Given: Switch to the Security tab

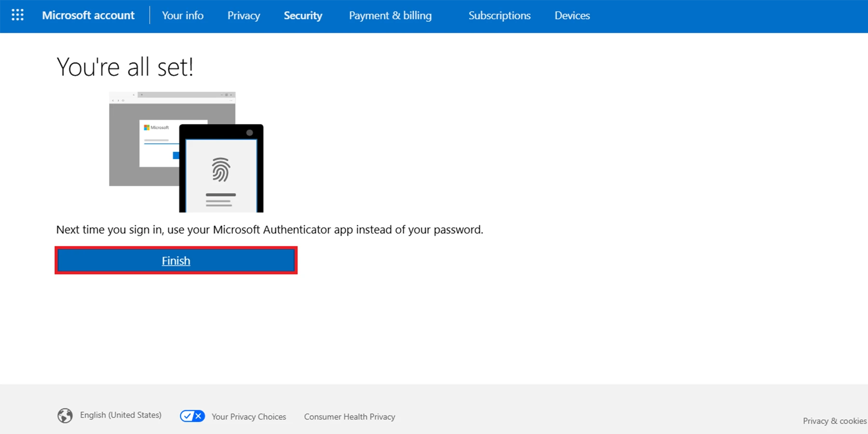Looking at the screenshot, I should point(303,15).
